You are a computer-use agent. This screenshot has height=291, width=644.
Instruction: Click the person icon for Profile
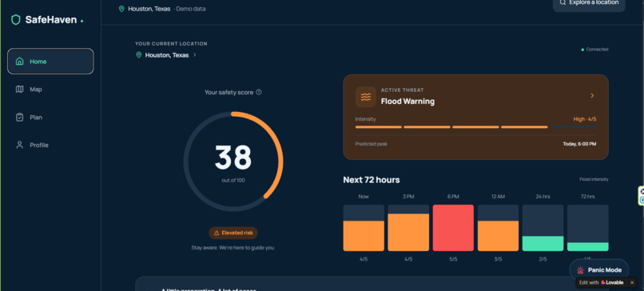point(19,145)
